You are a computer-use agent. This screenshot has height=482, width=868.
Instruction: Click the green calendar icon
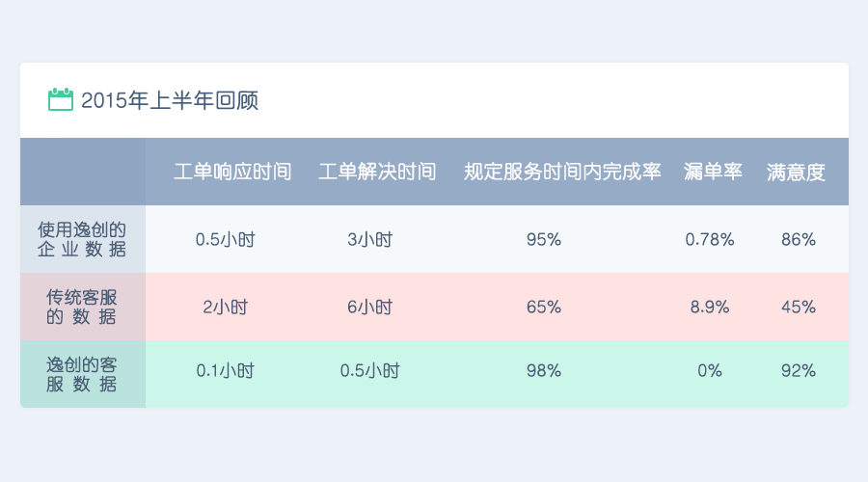click(61, 99)
